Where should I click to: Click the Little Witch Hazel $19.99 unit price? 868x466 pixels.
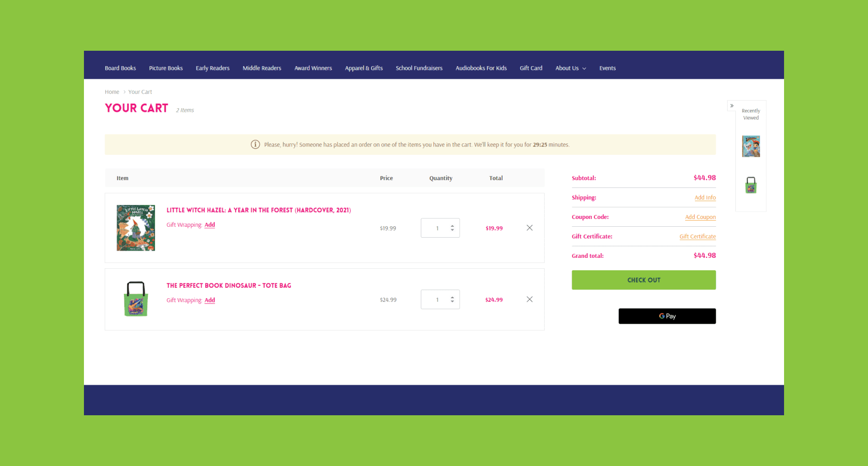pyautogui.click(x=388, y=228)
